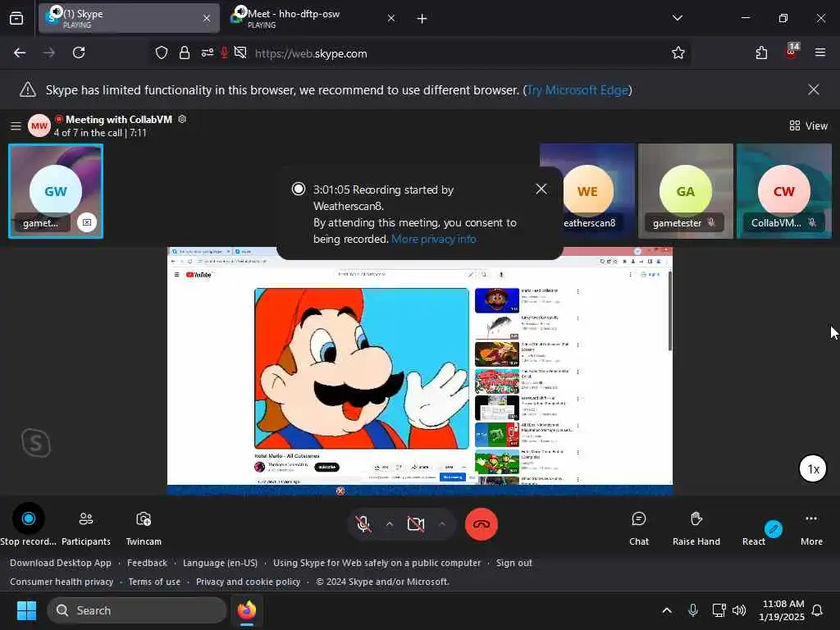Go back one page
The height and width of the screenshot is (630, 840).
20,52
